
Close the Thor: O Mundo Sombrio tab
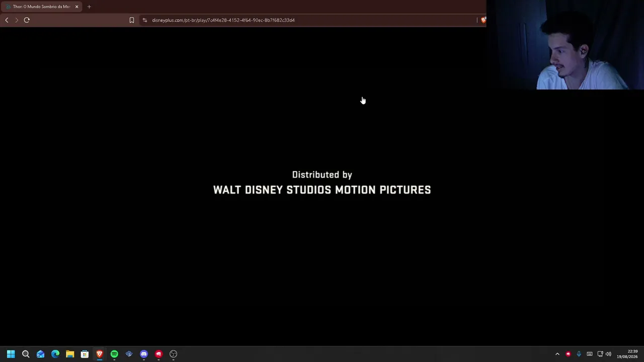coord(76,7)
